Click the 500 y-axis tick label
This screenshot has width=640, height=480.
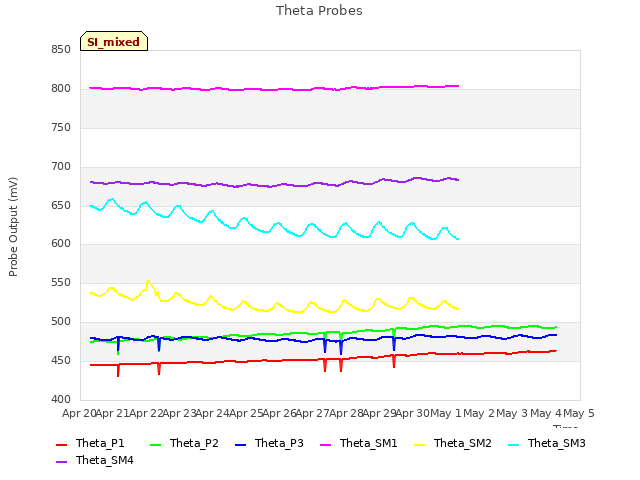pos(61,322)
